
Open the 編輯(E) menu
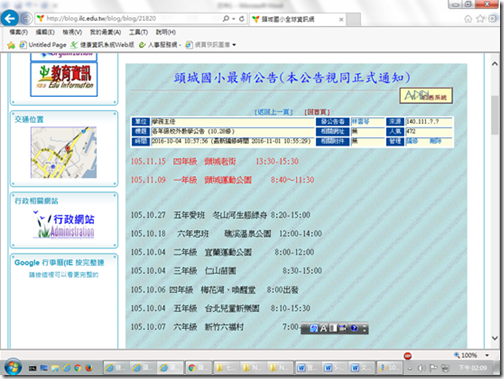pyautogui.click(x=45, y=32)
